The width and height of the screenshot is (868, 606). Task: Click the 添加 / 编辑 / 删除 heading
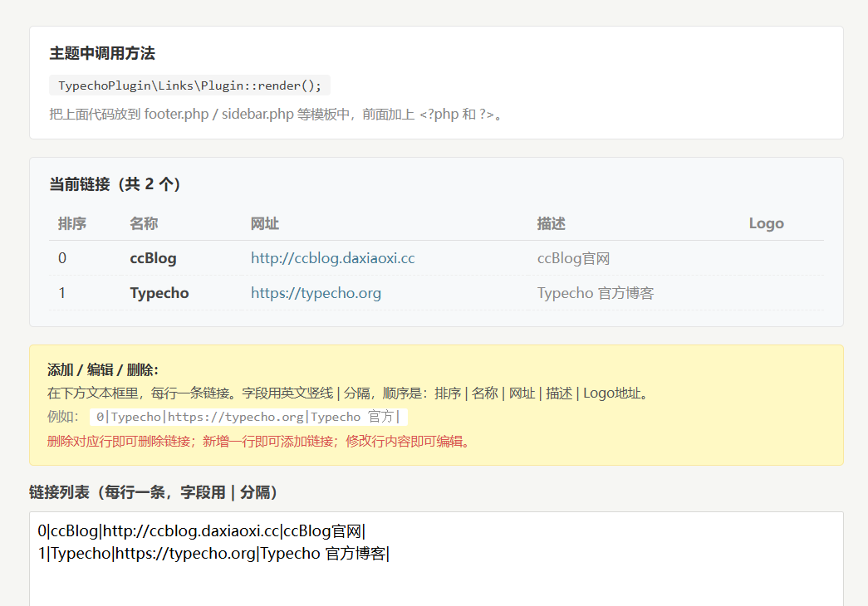[103, 369]
